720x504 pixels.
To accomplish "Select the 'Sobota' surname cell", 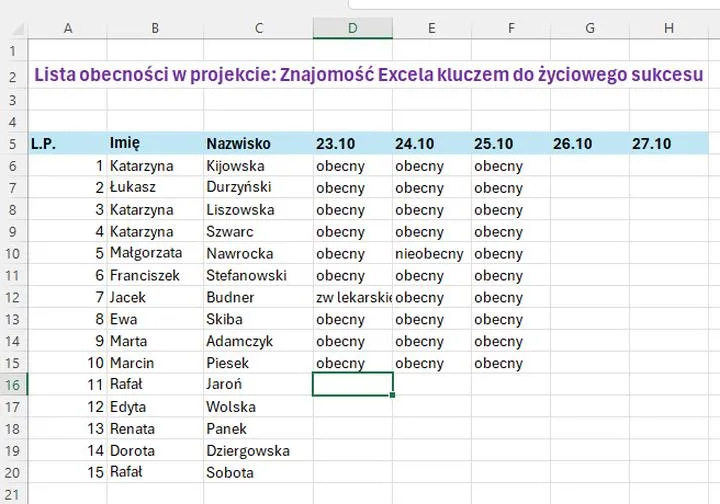I will pos(259,472).
